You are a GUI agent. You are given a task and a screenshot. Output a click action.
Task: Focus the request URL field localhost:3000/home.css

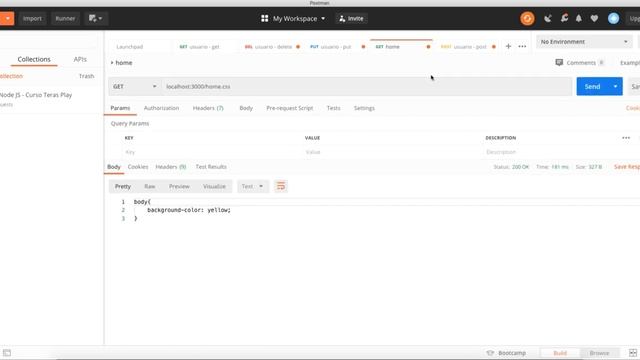click(367, 87)
